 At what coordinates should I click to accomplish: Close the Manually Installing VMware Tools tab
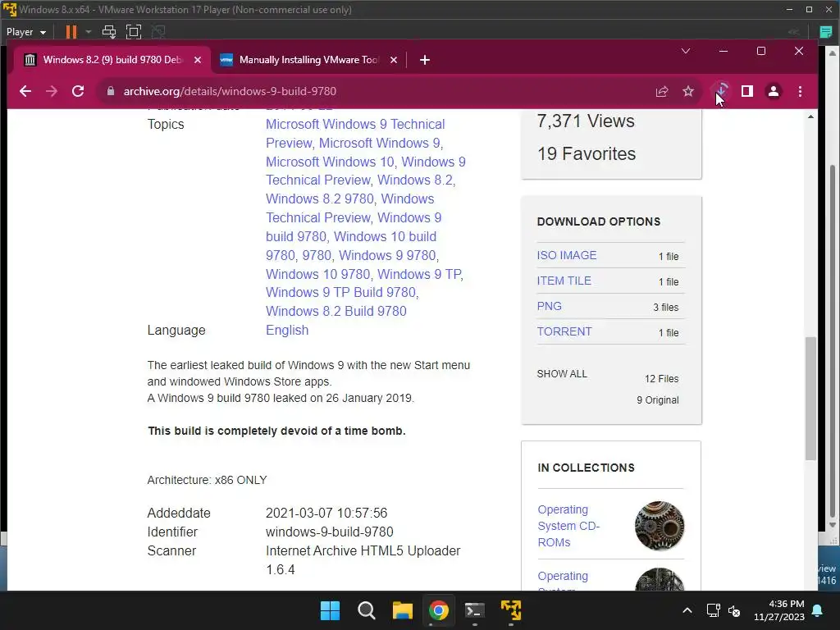click(x=394, y=60)
